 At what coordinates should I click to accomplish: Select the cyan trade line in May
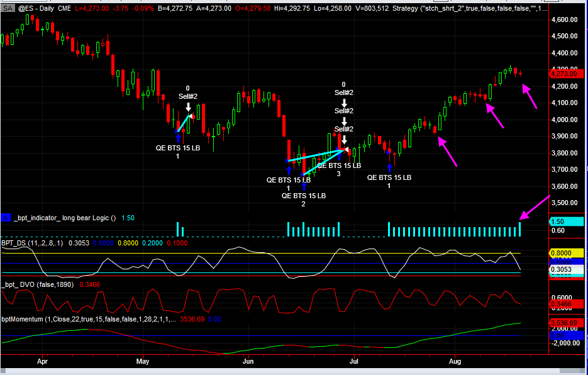pos(183,123)
